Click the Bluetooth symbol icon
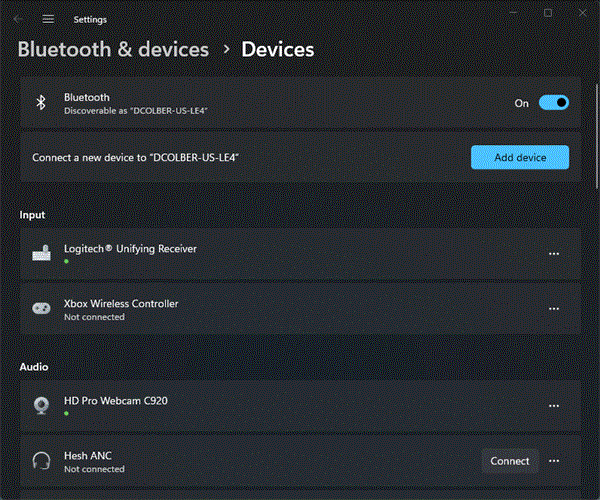 click(41, 103)
